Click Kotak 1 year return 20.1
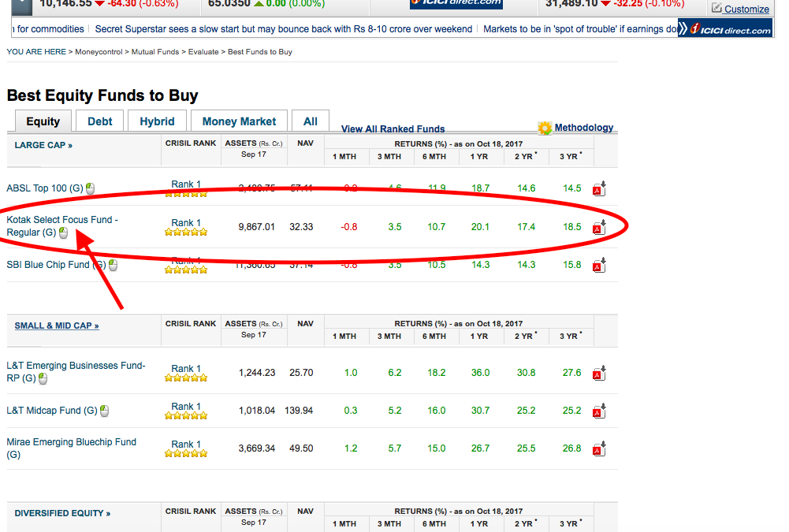The image size is (789, 532). [x=480, y=227]
